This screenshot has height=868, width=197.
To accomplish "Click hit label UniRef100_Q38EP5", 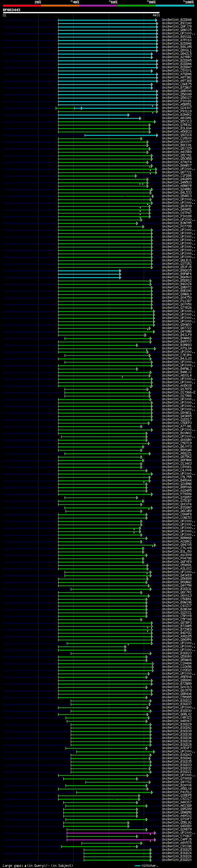I will click(177, 795).
